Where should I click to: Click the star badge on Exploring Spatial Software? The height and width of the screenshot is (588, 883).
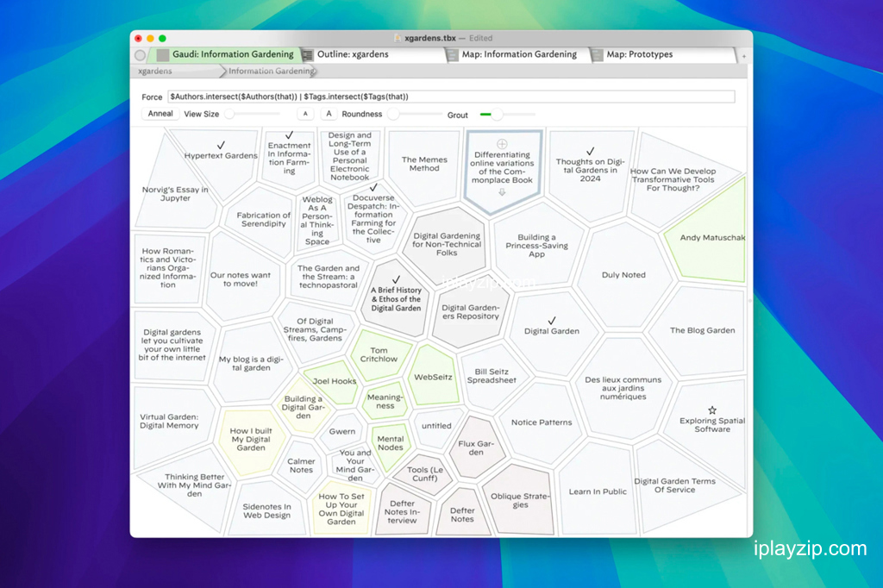[712, 410]
